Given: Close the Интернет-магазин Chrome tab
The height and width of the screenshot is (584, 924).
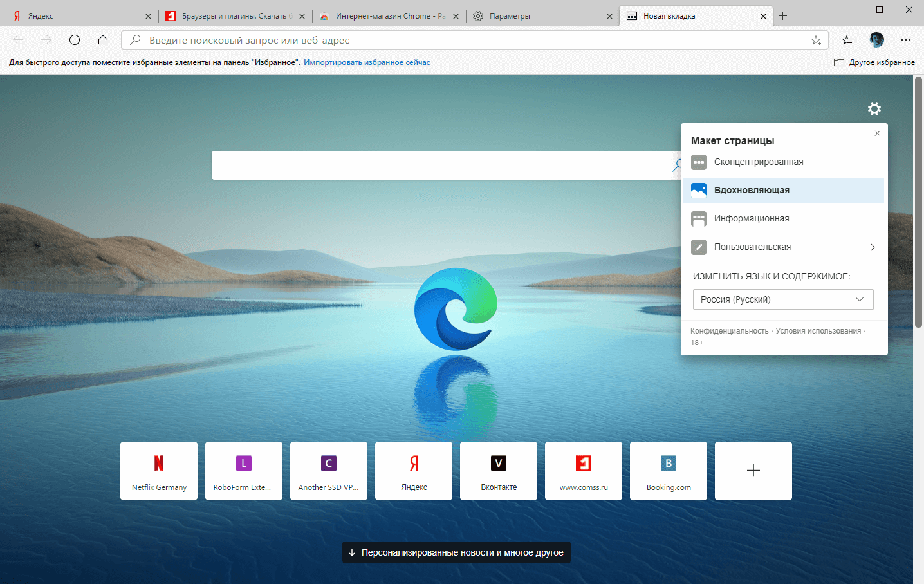Looking at the screenshot, I should pyautogui.click(x=456, y=16).
